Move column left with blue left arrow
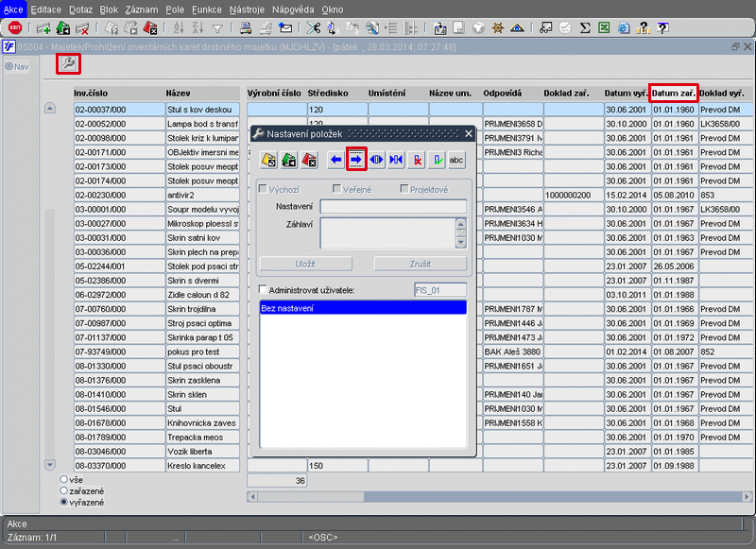 click(x=336, y=160)
